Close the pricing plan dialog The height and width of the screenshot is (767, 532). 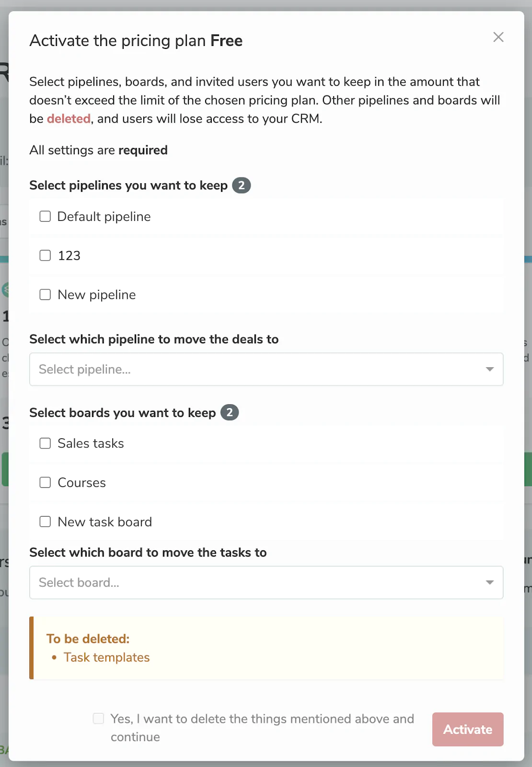[x=498, y=37]
